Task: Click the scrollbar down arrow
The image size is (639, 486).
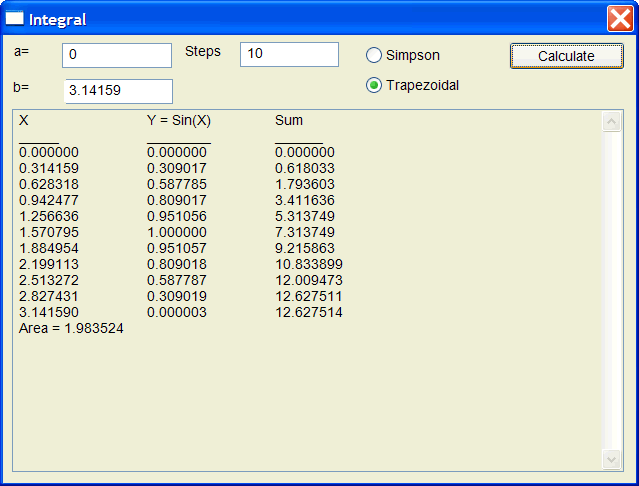Action: 611,460
